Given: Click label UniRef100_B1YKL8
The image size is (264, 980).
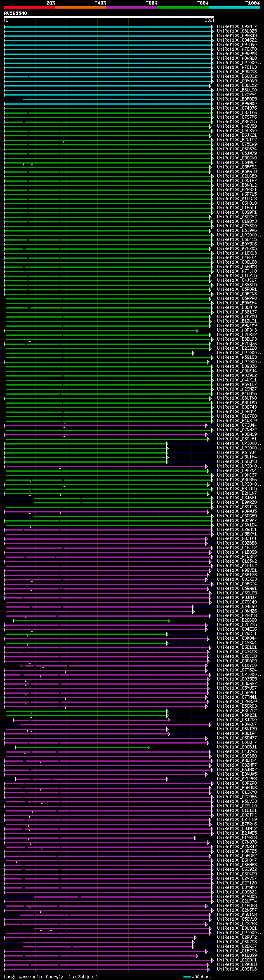Looking at the screenshot, I should coord(237,837).
